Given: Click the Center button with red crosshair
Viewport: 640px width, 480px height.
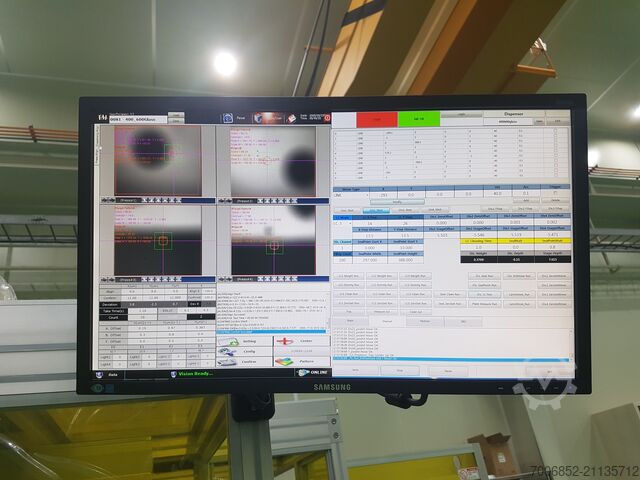Looking at the screenshot, I should [x=302, y=341].
